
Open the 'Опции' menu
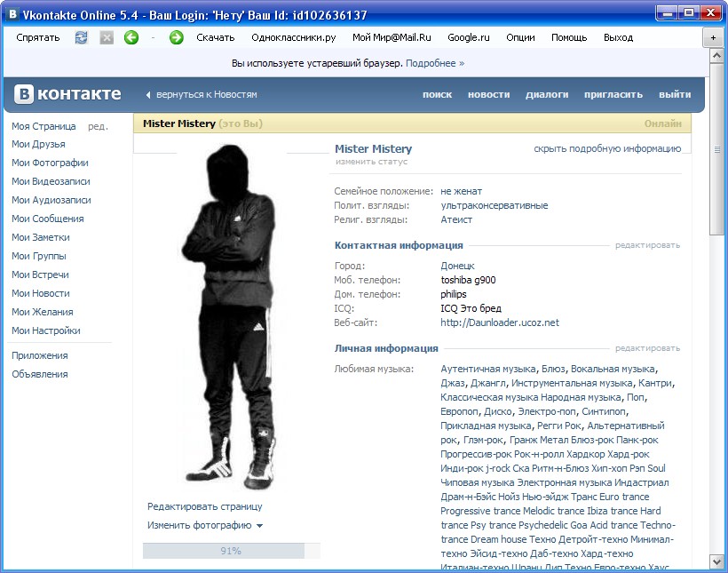[x=520, y=37]
